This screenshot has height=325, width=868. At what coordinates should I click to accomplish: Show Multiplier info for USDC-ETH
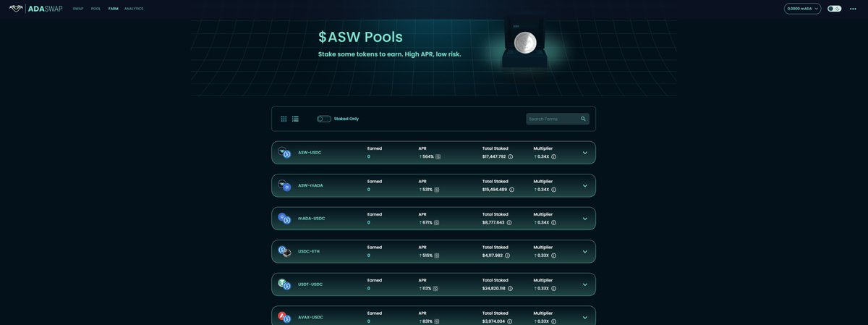(x=554, y=256)
